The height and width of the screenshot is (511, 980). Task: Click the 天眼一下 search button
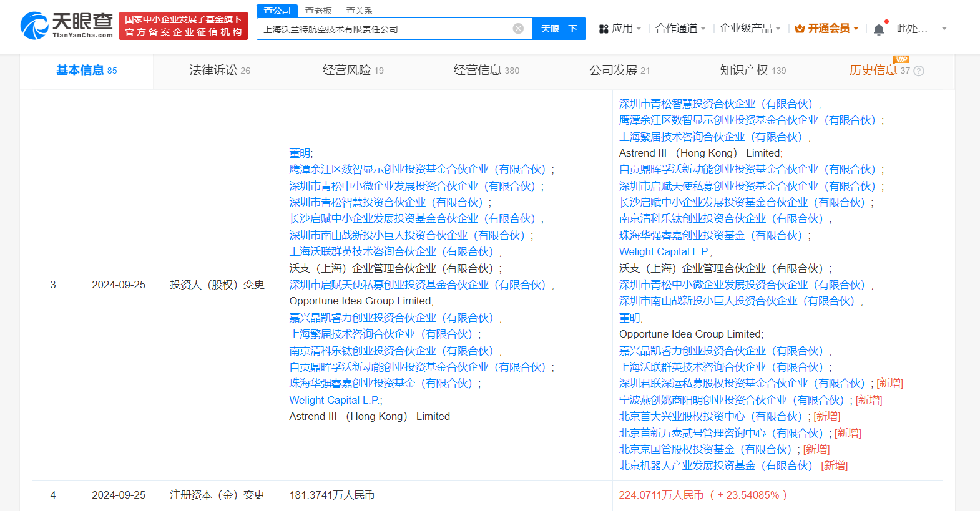pyautogui.click(x=559, y=29)
